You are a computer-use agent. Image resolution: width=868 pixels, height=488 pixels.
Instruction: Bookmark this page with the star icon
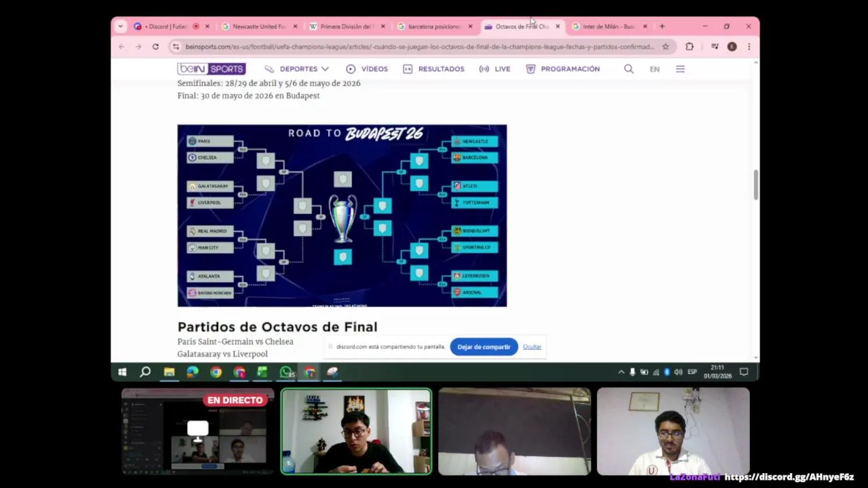click(665, 47)
